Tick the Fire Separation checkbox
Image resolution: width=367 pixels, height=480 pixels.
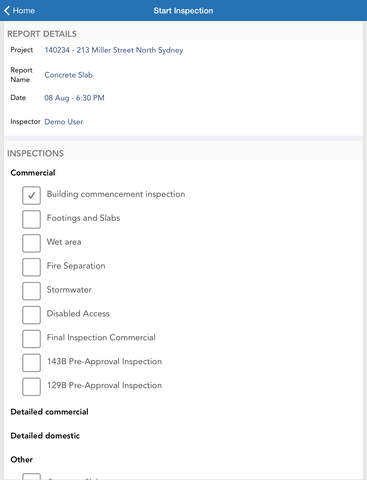coord(31,267)
